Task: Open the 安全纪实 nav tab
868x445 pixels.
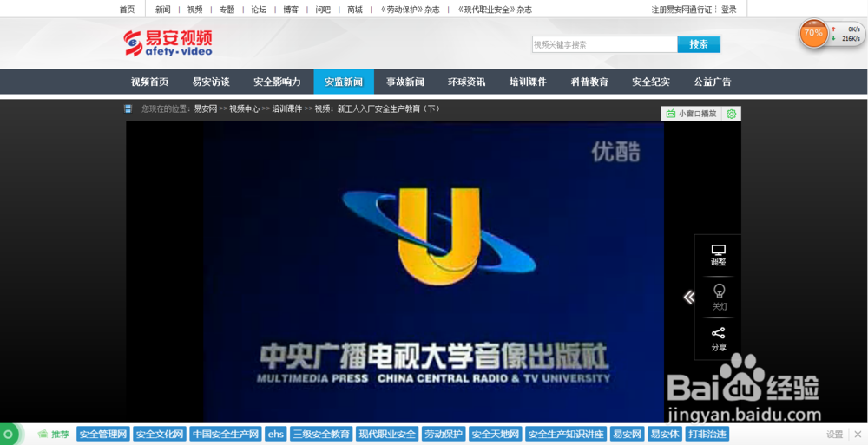Action: pos(651,82)
